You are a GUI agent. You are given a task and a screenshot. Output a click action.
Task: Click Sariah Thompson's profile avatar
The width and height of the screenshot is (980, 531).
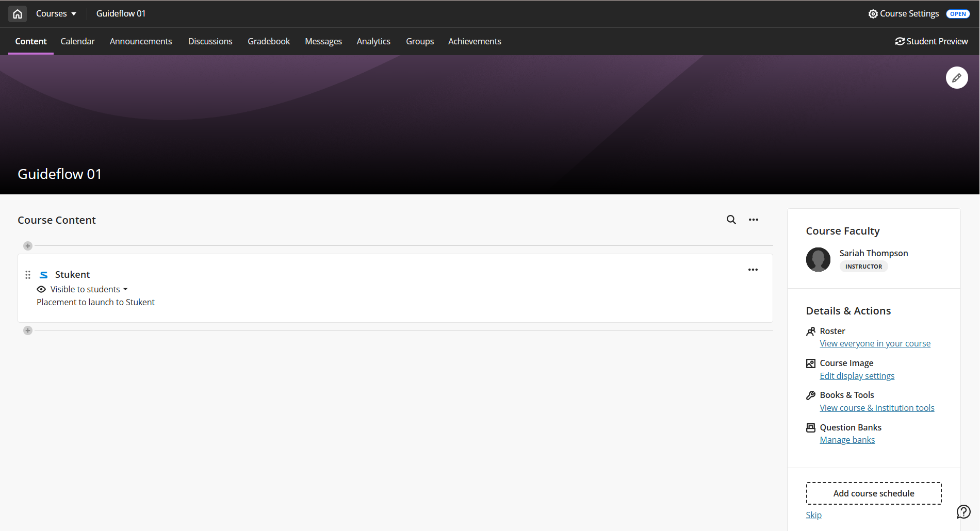[x=818, y=259]
